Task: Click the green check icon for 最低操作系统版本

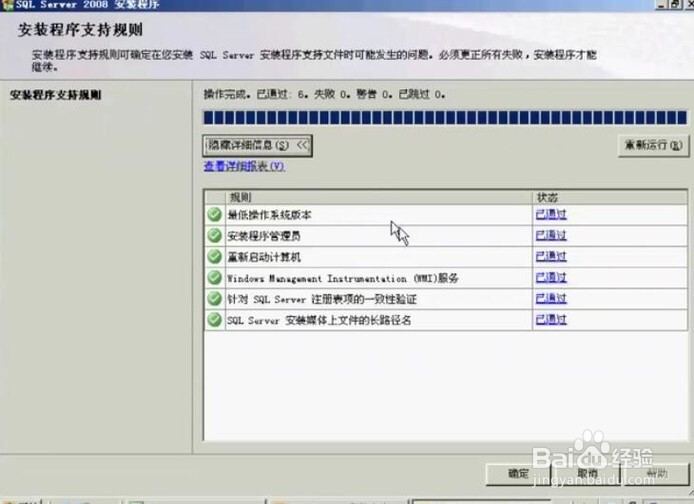Action: tap(215, 215)
